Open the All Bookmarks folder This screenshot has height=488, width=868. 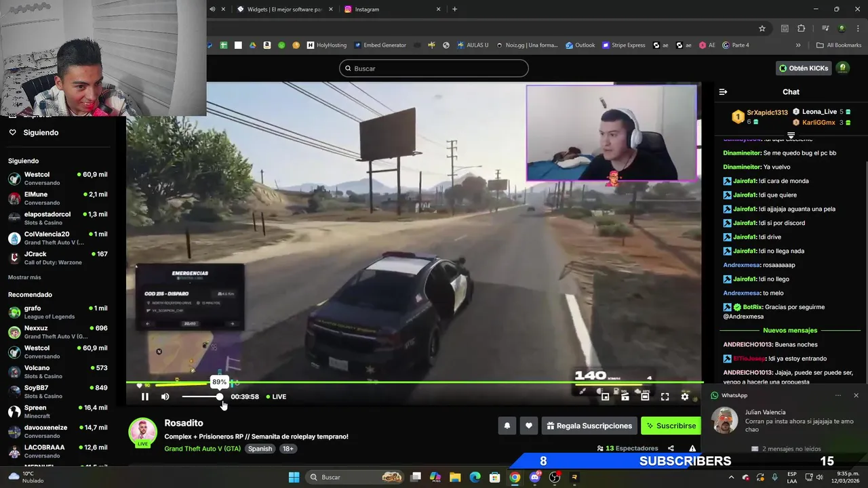click(839, 45)
